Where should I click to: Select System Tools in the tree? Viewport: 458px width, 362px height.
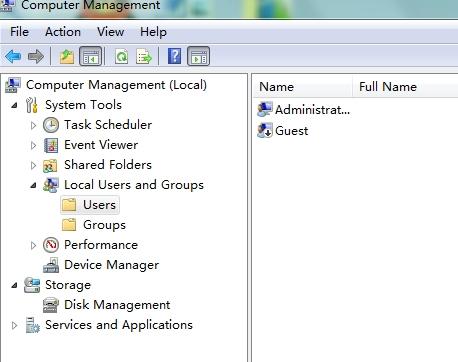coord(83,105)
